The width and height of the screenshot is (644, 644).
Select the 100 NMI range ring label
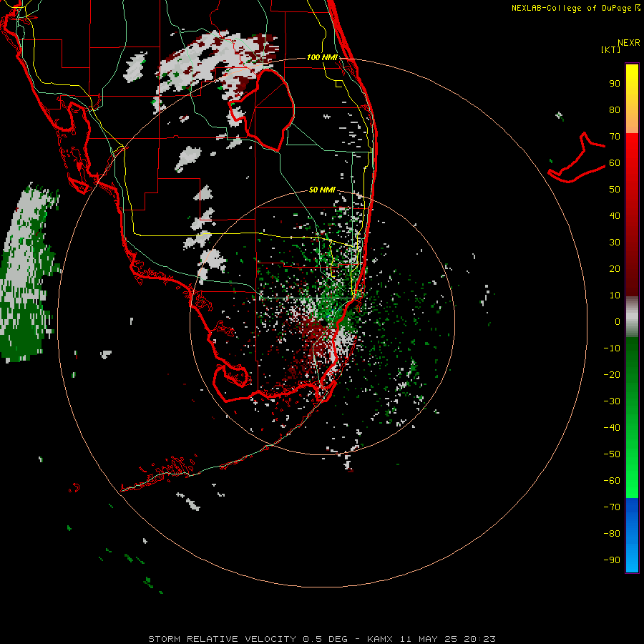[x=322, y=57]
